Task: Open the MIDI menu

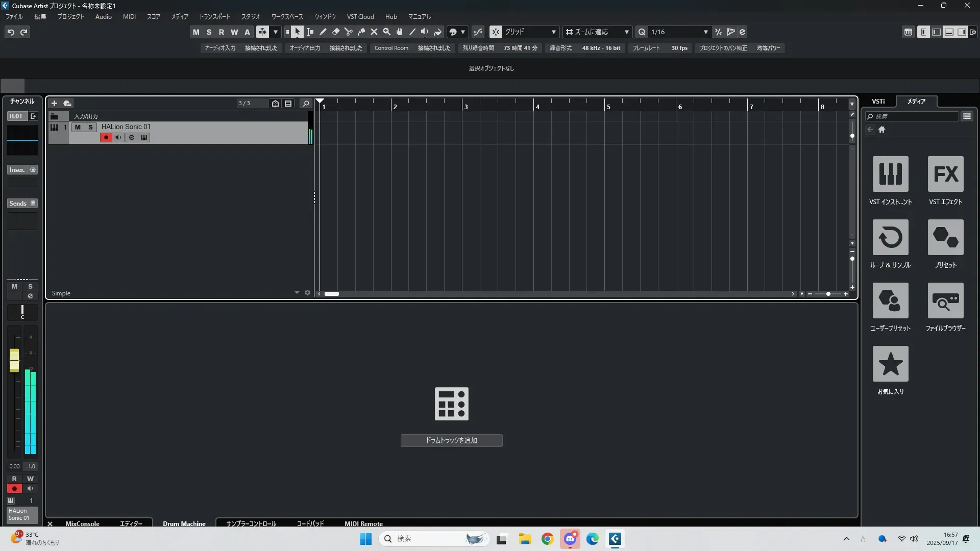Action: 129,17
